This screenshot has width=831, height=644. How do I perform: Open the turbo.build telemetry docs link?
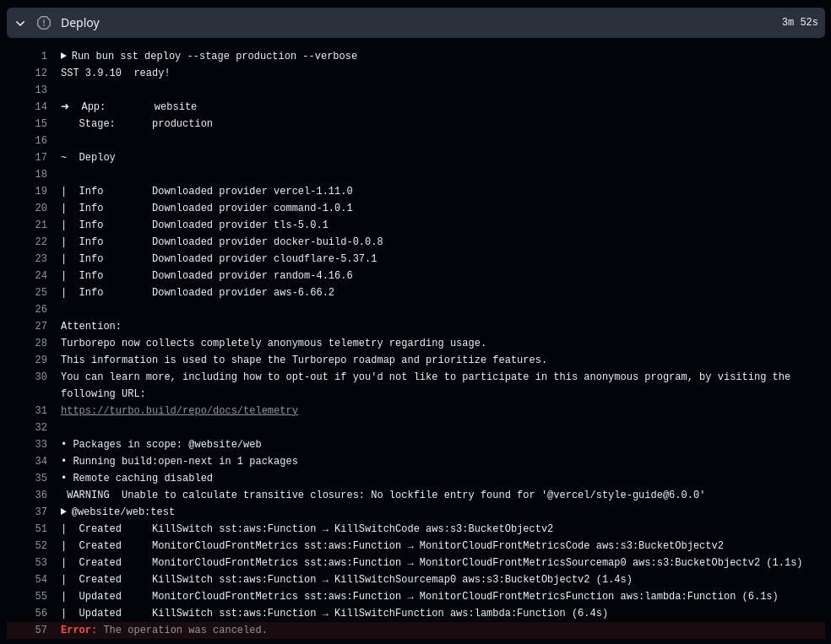point(179,410)
